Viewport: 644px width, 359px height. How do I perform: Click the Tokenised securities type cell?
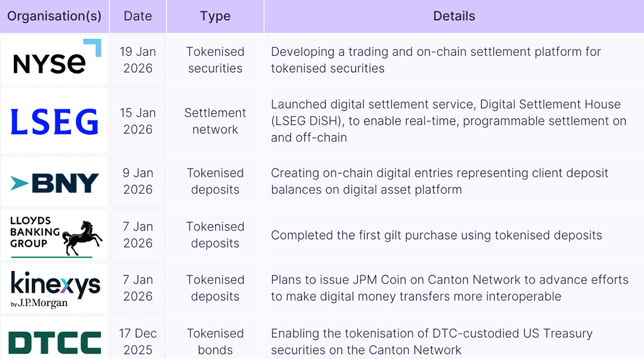pyautogui.click(x=215, y=60)
